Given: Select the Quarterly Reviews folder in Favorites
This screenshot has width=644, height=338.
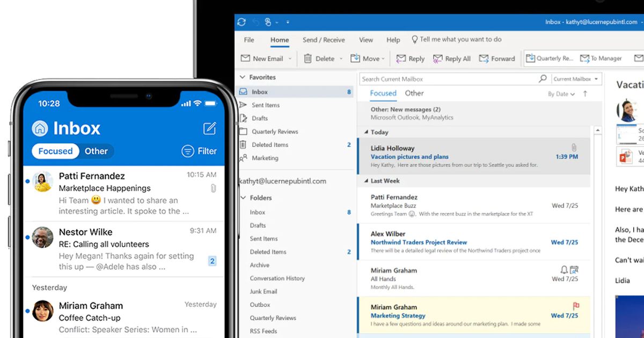Looking at the screenshot, I should 275,131.
